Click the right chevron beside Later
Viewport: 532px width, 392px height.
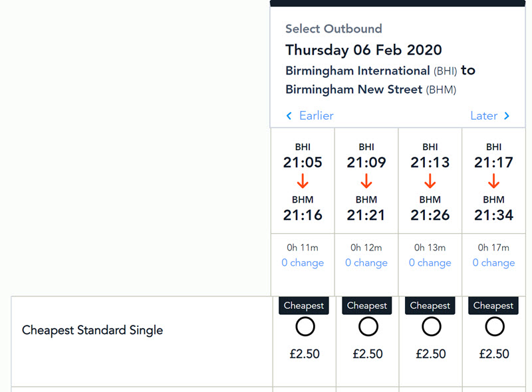(507, 116)
